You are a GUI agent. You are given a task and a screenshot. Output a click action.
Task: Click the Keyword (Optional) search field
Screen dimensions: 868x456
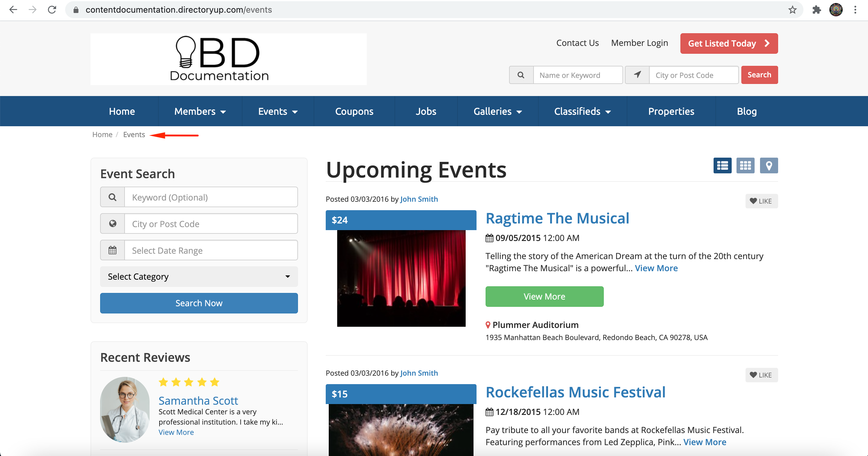[211, 197]
